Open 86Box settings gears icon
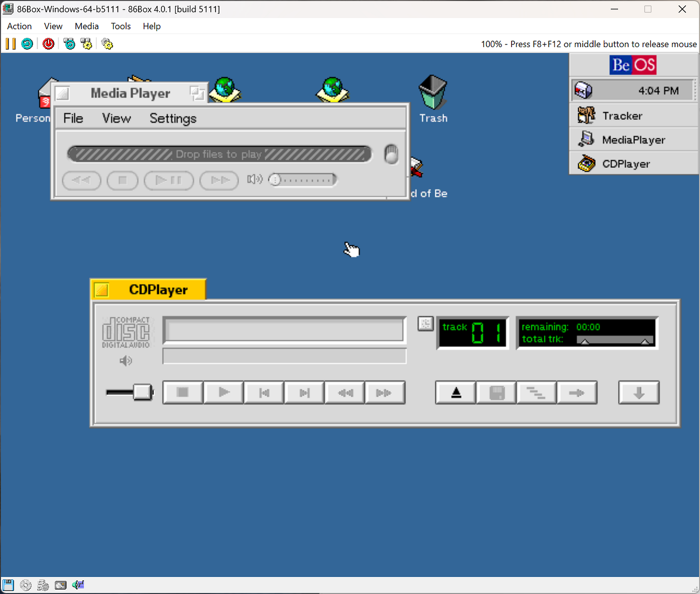The image size is (700, 594). point(107,44)
